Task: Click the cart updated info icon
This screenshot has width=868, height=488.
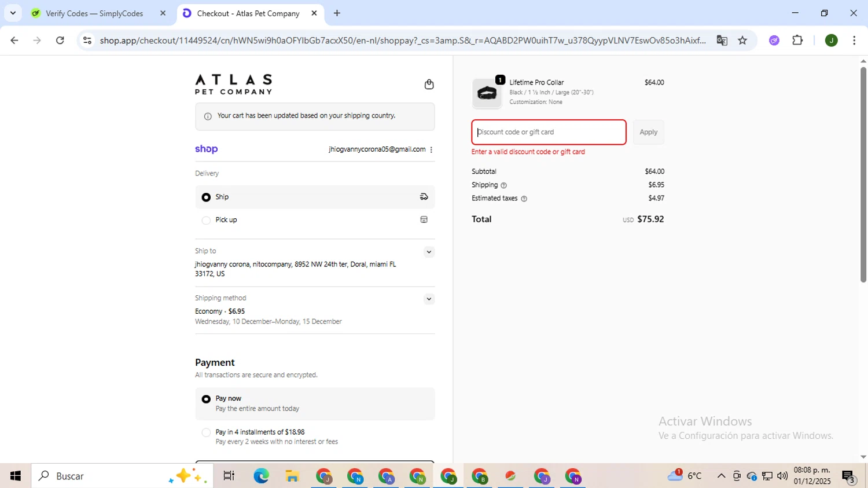Action: click(x=208, y=116)
